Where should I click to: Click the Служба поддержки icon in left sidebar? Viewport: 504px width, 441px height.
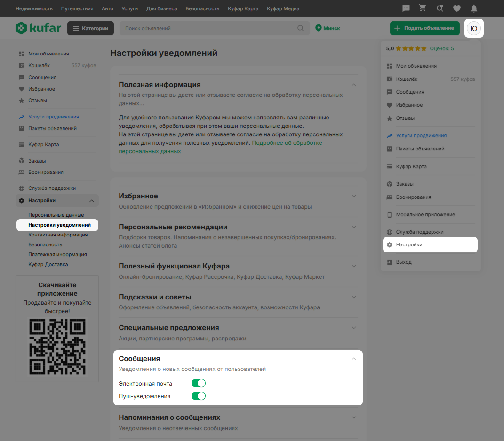pos(22,188)
